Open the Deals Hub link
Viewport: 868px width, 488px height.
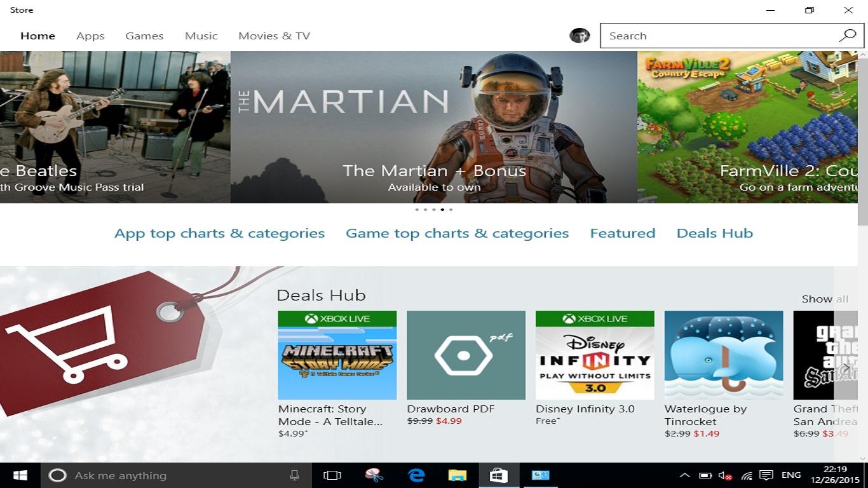[x=715, y=233]
